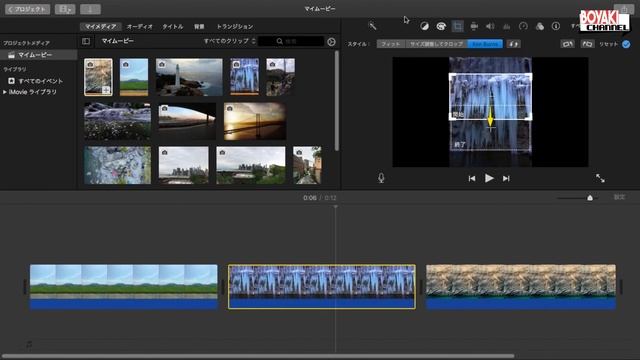Apply crop with blue checkmark button

tap(626, 44)
